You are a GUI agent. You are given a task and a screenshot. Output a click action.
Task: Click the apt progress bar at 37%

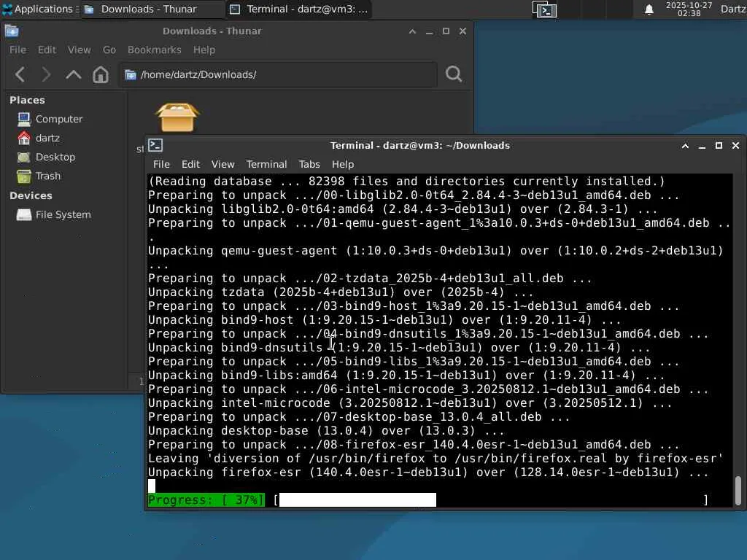coord(427,499)
